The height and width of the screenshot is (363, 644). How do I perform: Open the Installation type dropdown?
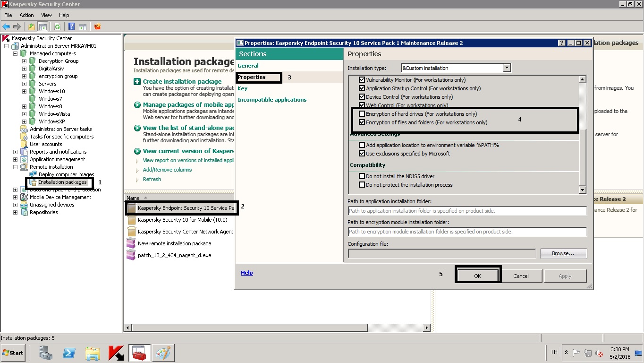[x=507, y=68]
